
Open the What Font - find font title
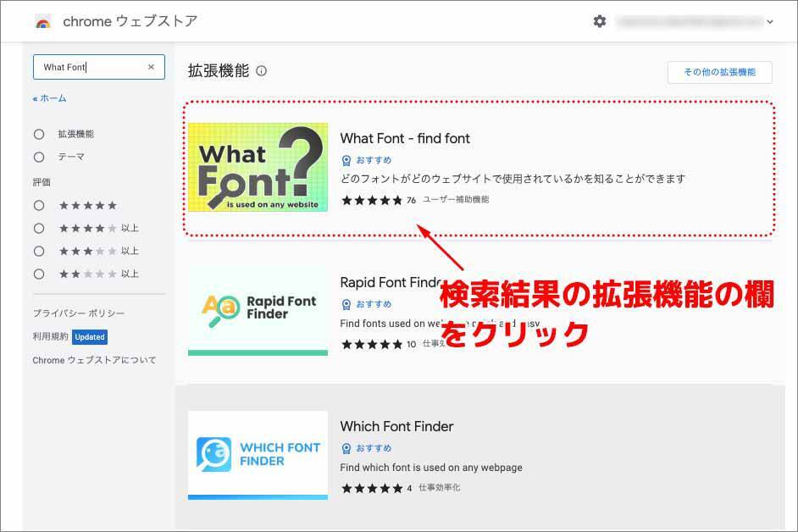(x=405, y=138)
